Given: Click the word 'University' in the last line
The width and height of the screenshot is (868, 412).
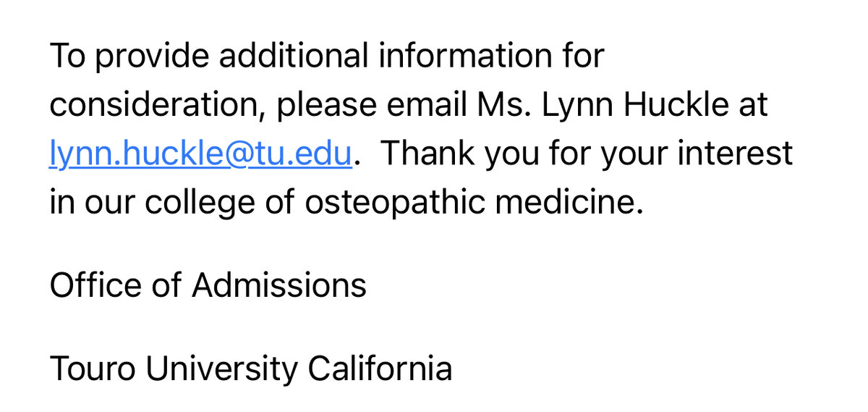Looking at the screenshot, I should click(x=221, y=369).
